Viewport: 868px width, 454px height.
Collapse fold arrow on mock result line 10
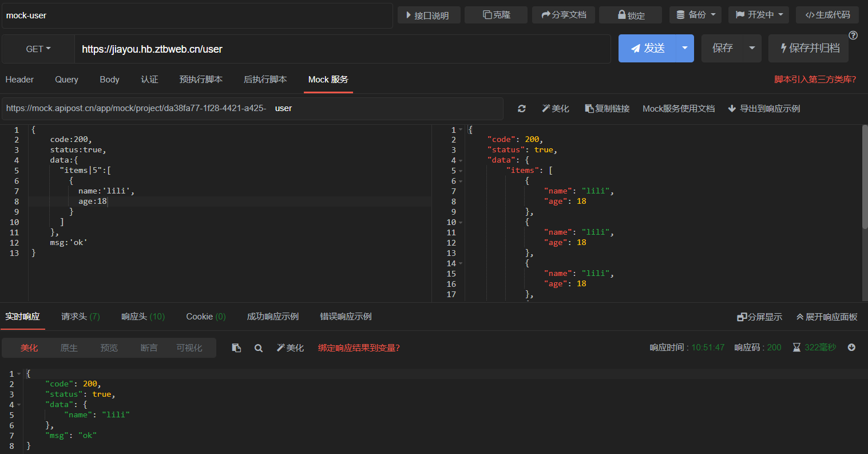(x=461, y=223)
